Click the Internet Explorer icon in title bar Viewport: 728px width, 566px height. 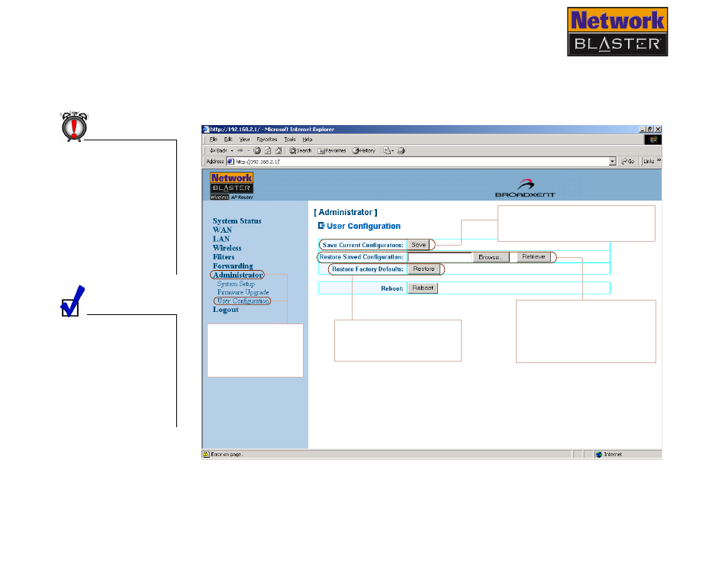pyautogui.click(x=206, y=130)
